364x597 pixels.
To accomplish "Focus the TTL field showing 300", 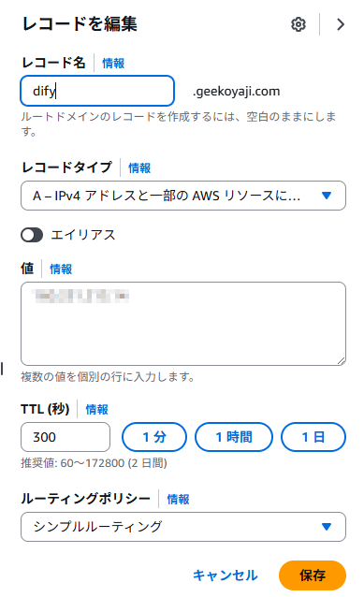I will click(66, 437).
